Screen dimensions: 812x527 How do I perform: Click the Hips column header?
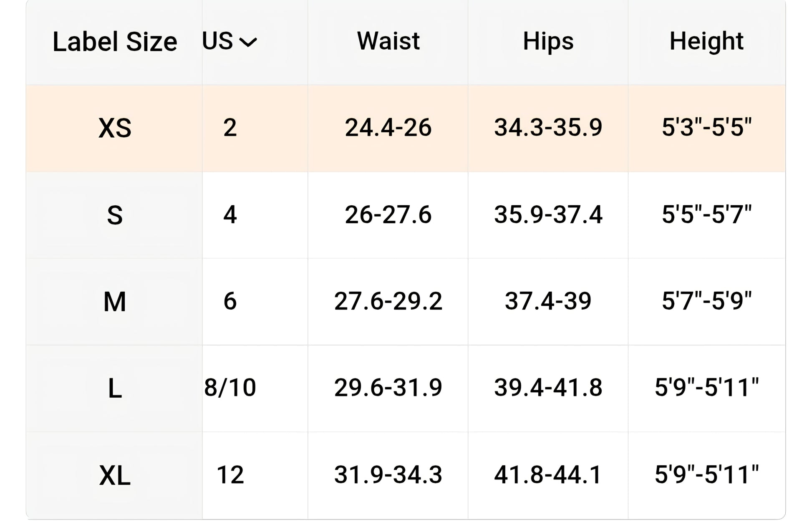click(548, 41)
